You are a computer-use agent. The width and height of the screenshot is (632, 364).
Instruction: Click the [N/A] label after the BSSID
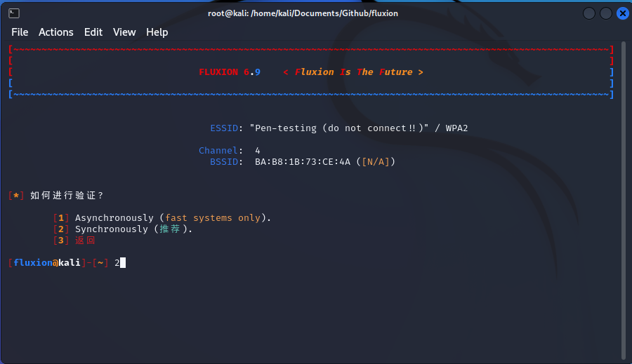[x=376, y=162]
